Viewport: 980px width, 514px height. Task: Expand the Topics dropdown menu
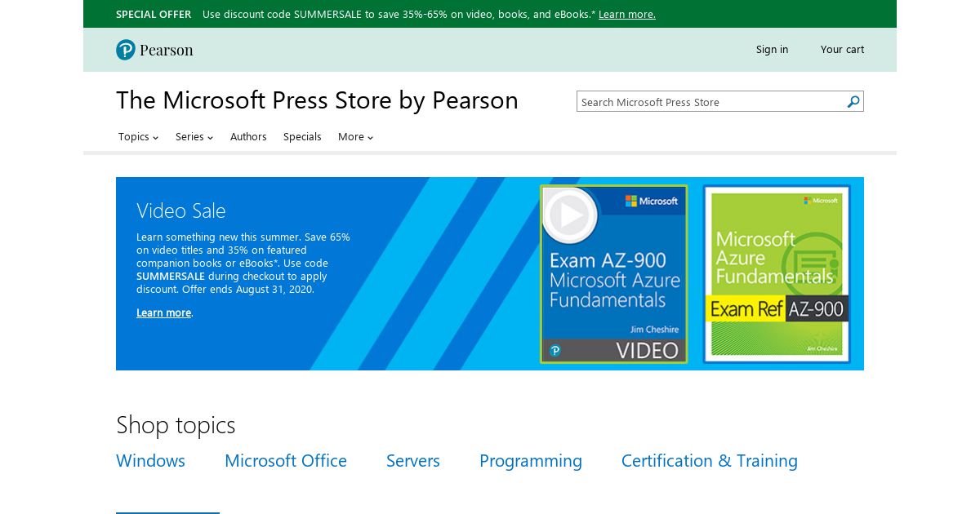coord(138,137)
